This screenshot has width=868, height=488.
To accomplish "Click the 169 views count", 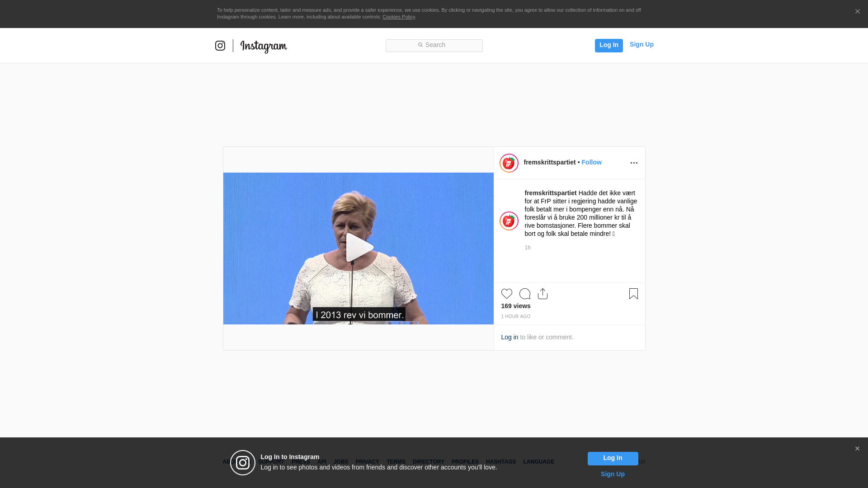I will (x=516, y=306).
